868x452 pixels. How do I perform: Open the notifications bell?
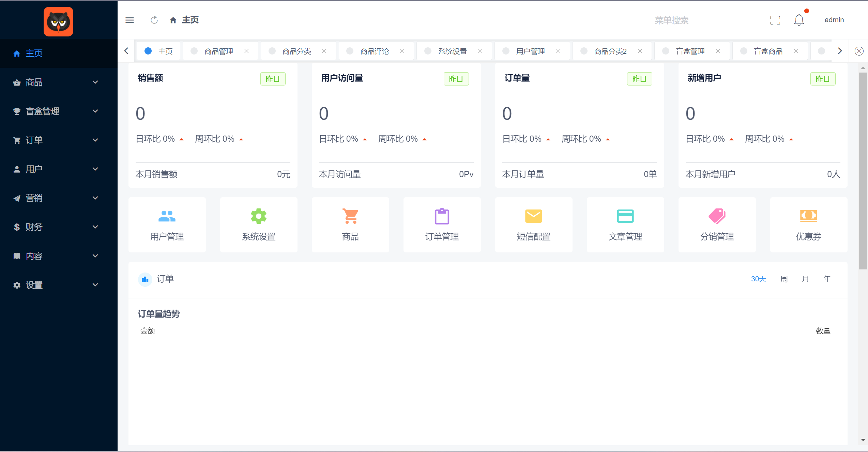point(799,20)
